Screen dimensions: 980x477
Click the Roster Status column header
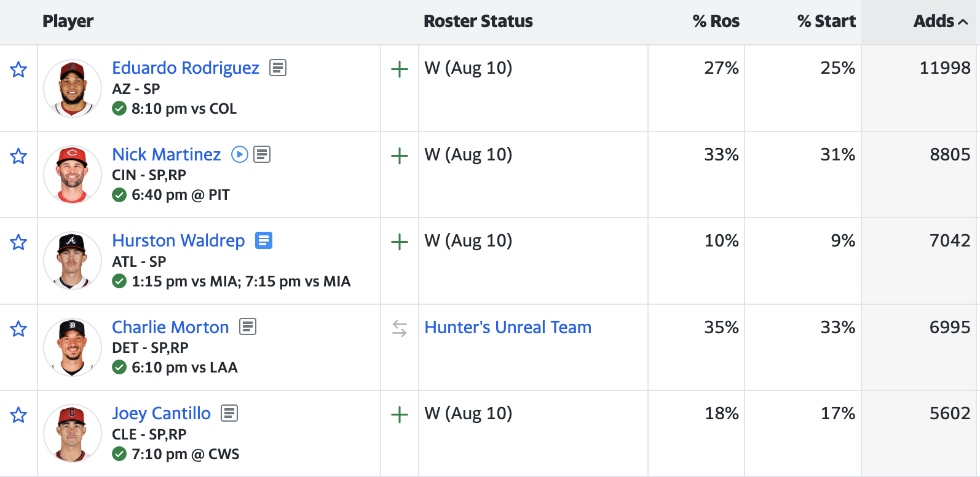[478, 22]
